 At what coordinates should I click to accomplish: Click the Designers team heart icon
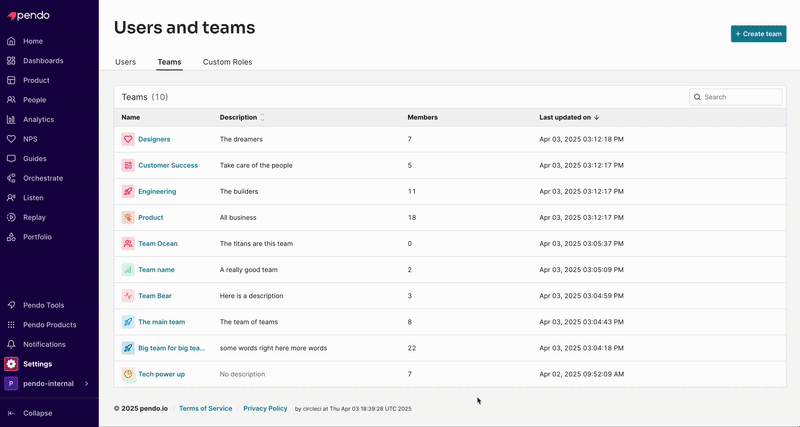click(x=128, y=139)
